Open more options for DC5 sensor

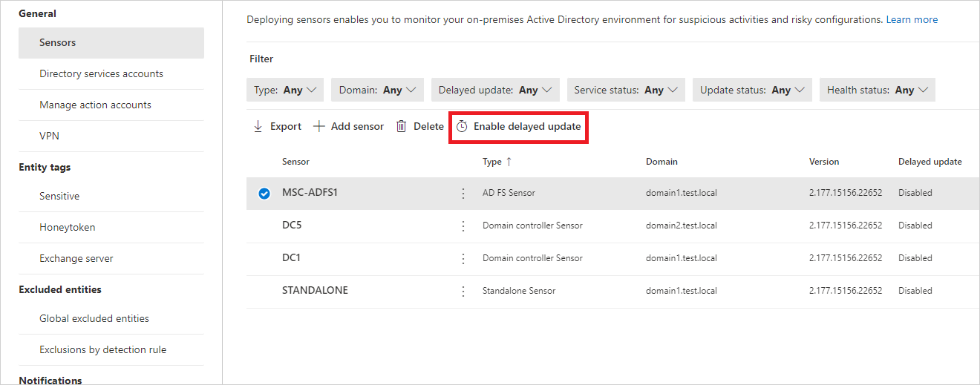point(463,226)
